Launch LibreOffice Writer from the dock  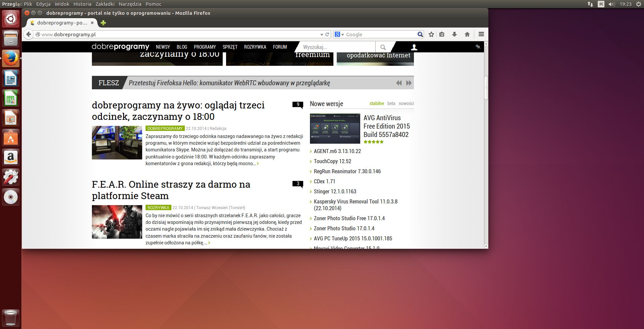click(11, 79)
